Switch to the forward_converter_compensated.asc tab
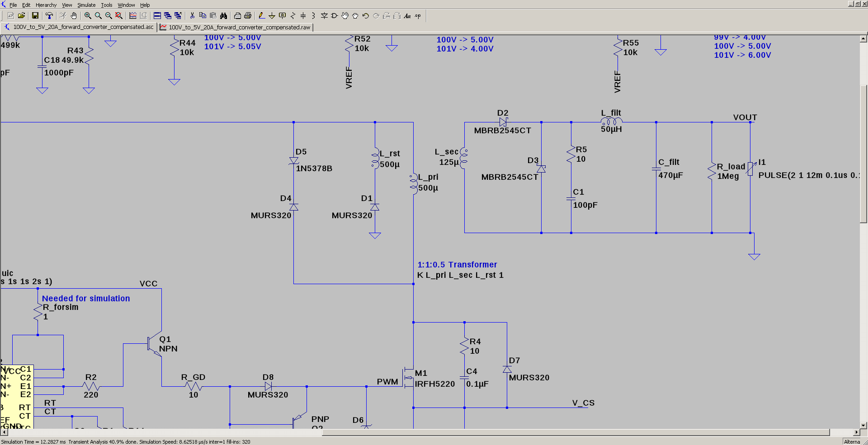The width and height of the screenshot is (868, 445). [79, 27]
